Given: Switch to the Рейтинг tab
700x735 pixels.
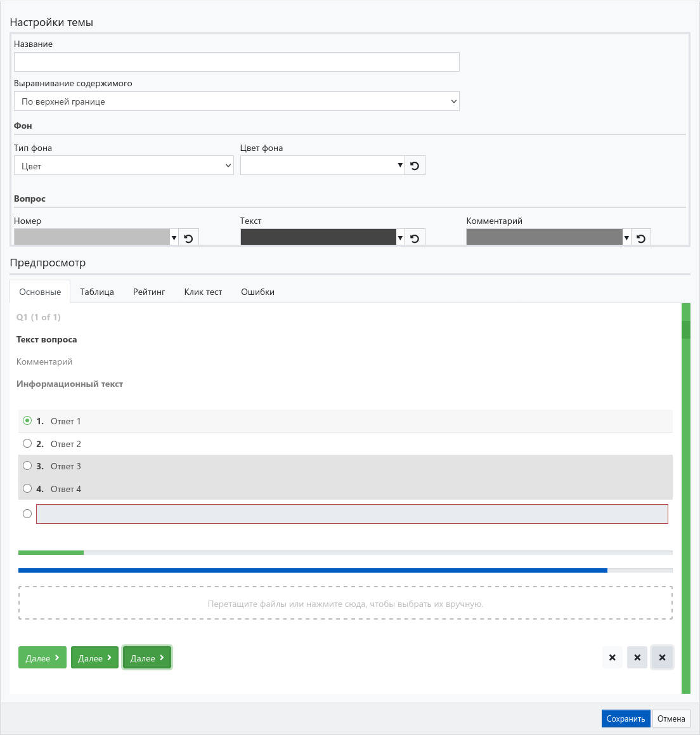Looking at the screenshot, I should pos(149,292).
